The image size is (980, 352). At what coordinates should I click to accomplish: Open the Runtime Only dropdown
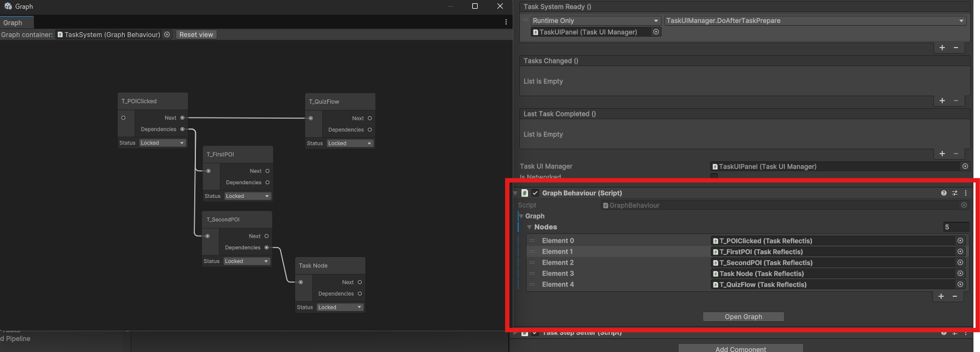click(595, 21)
